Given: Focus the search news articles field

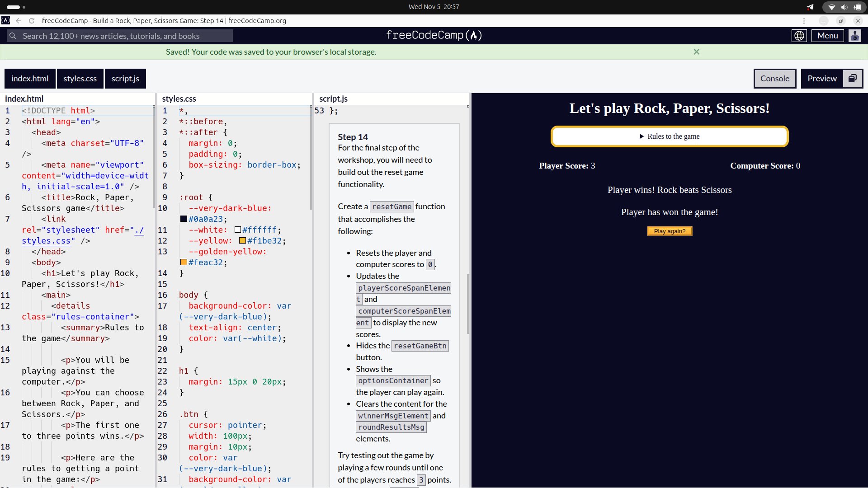Looking at the screenshot, I should tap(120, 36).
